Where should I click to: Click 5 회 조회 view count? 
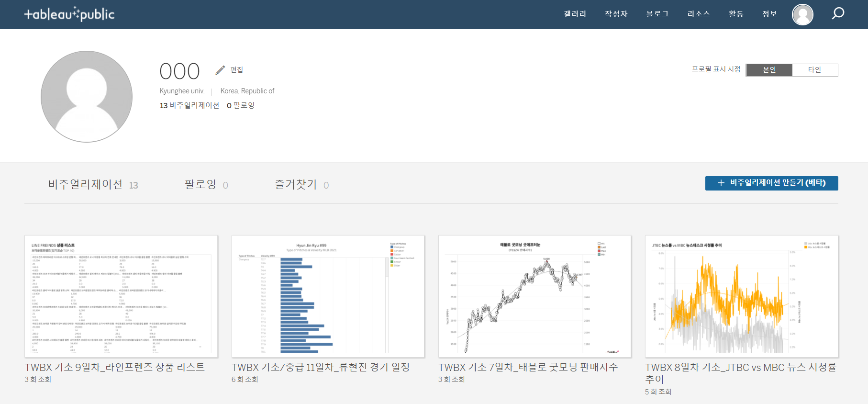point(658,392)
